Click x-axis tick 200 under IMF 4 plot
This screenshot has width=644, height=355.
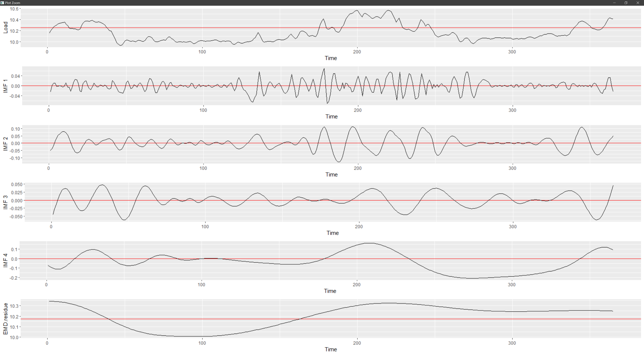[x=357, y=285]
